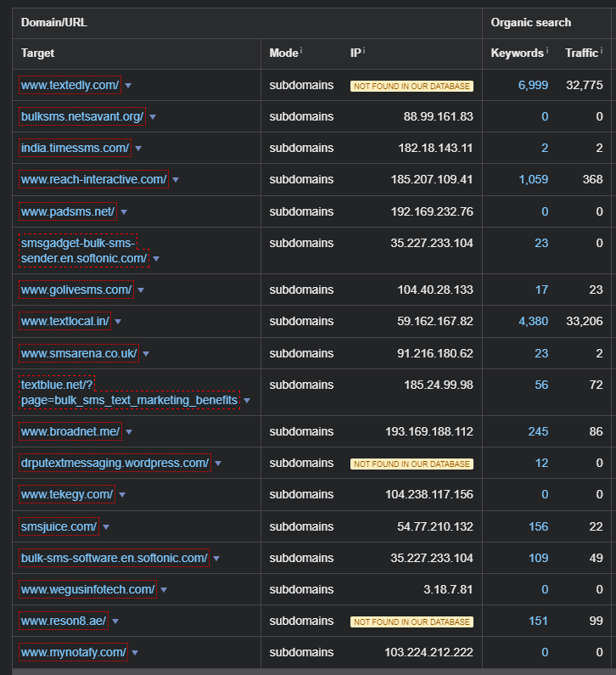Expand dropdown arrow next to smsgadget softonic URL
The image size is (616, 675).
pyautogui.click(x=156, y=259)
